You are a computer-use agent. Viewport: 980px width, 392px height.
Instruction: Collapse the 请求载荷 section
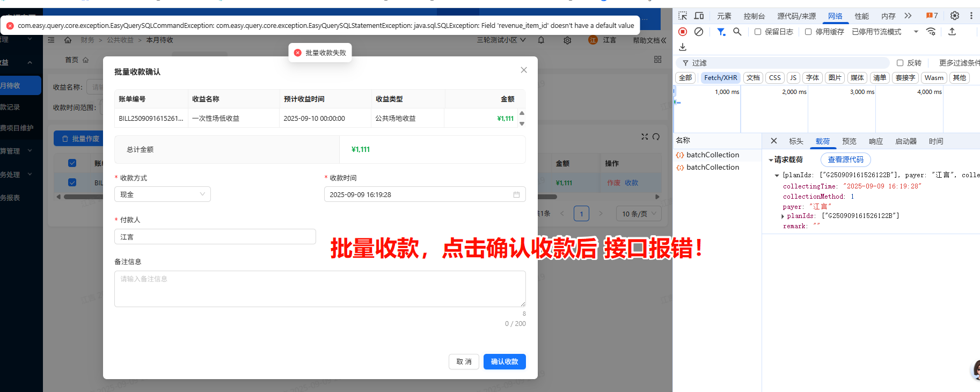pos(771,160)
